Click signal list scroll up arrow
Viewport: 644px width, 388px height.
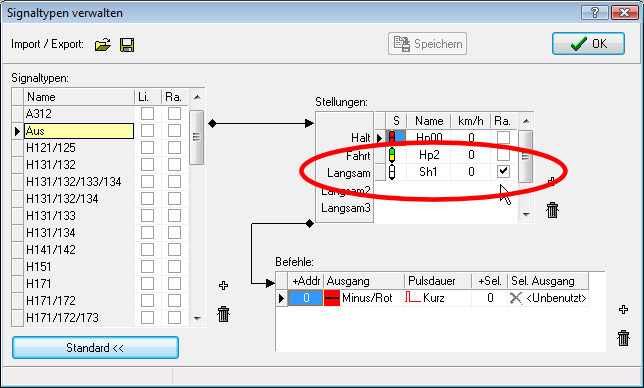pyautogui.click(x=197, y=97)
